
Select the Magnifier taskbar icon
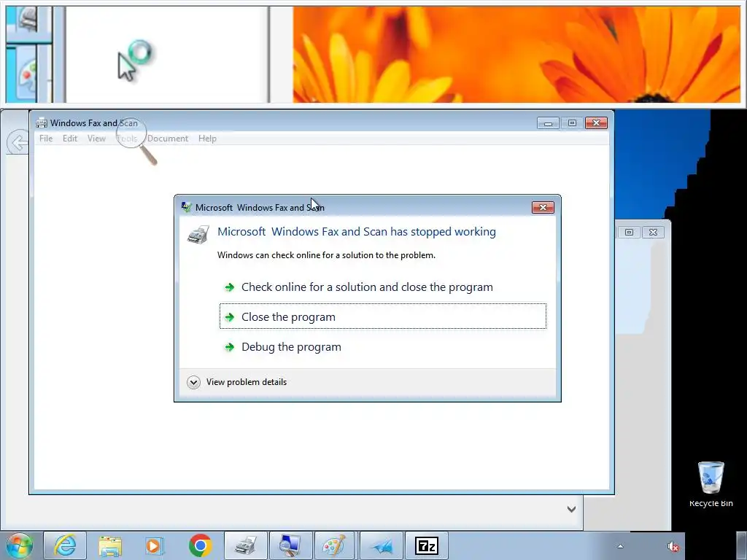[x=290, y=545]
